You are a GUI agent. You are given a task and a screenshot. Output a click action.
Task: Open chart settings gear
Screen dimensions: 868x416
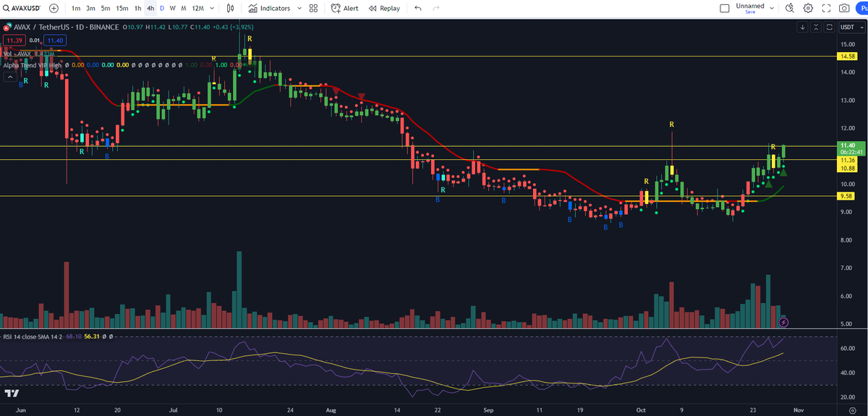[808, 9]
